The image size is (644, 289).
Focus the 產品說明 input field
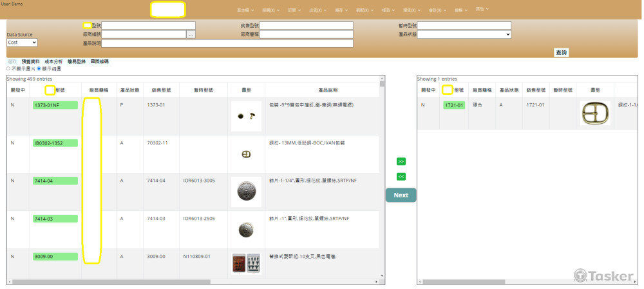tap(227, 44)
